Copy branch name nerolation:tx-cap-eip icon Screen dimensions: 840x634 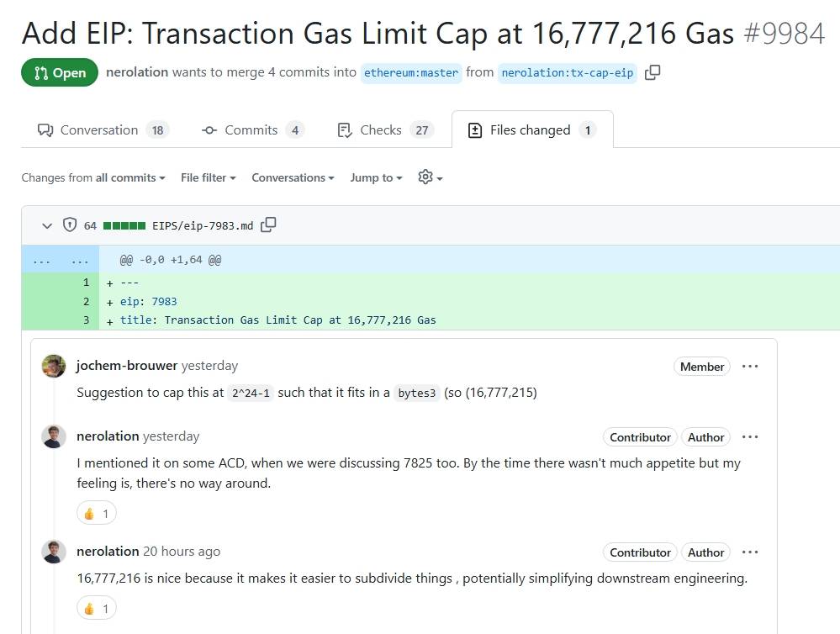[652, 72]
